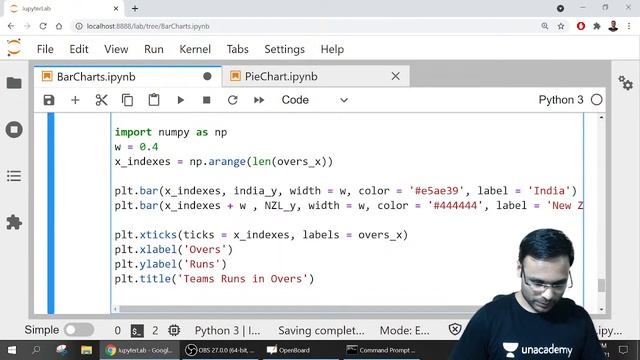640x360 pixels.
Task: Open Windows taskbar search
Action: (36, 350)
